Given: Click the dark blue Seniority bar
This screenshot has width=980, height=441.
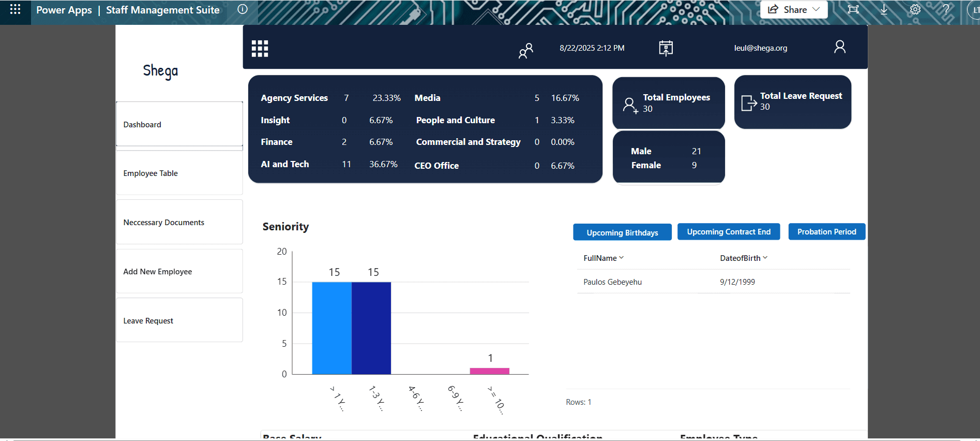Looking at the screenshot, I should (x=371, y=328).
